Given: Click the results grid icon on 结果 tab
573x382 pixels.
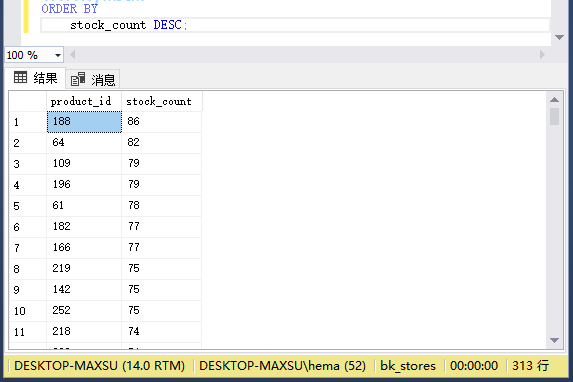Looking at the screenshot, I should 20,77.
